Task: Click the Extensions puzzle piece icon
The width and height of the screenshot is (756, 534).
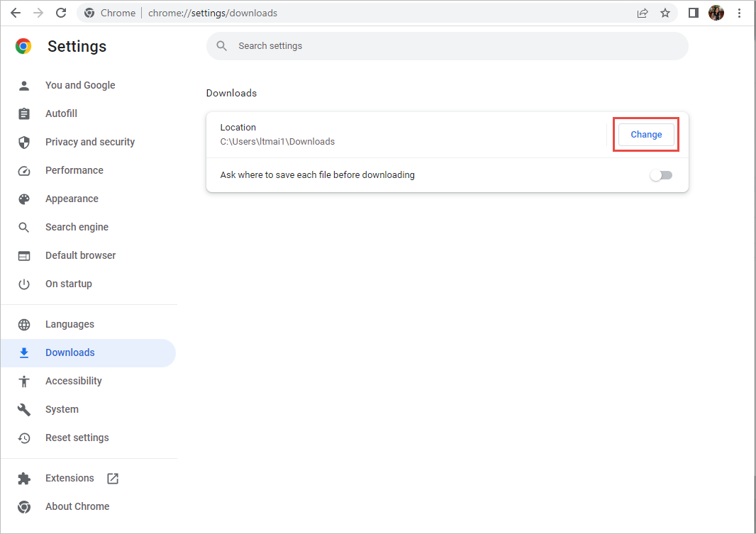Action: pyautogui.click(x=24, y=479)
